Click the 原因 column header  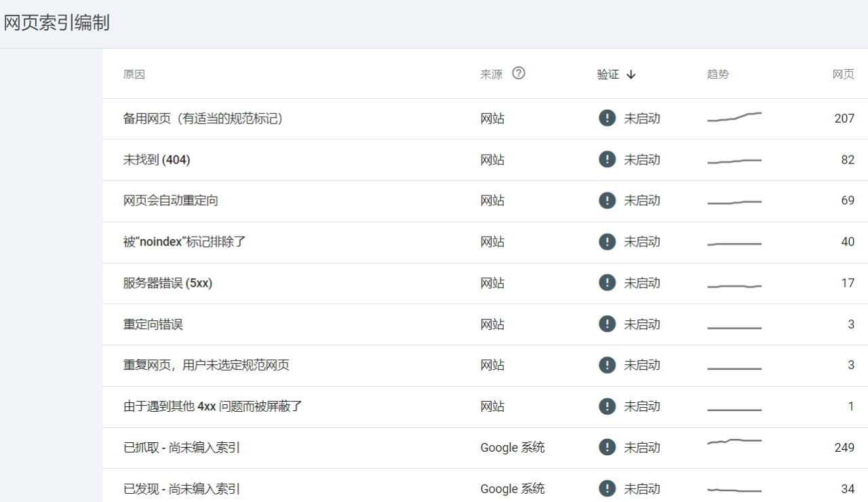(134, 75)
